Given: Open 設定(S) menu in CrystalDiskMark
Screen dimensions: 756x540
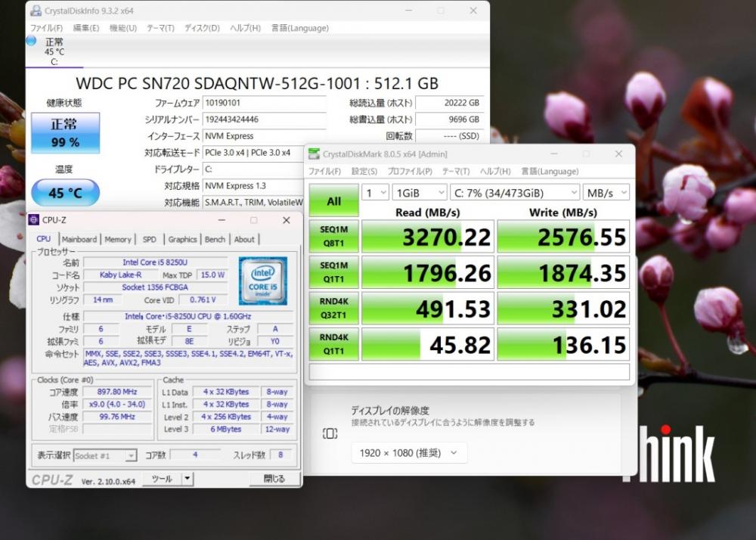Looking at the screenshot, I should pyautogui.click(x=364, y=171).
